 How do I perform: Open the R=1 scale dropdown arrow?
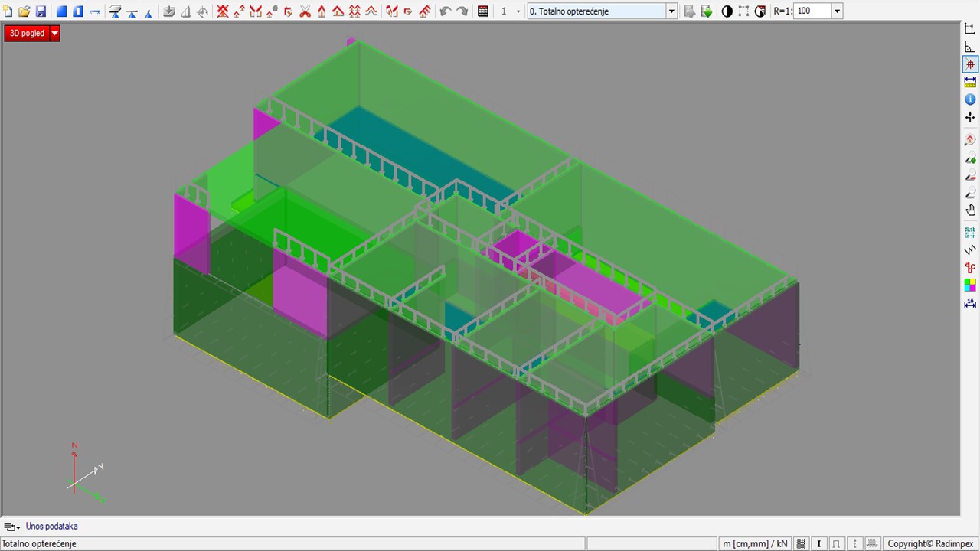tap(837, 11)
